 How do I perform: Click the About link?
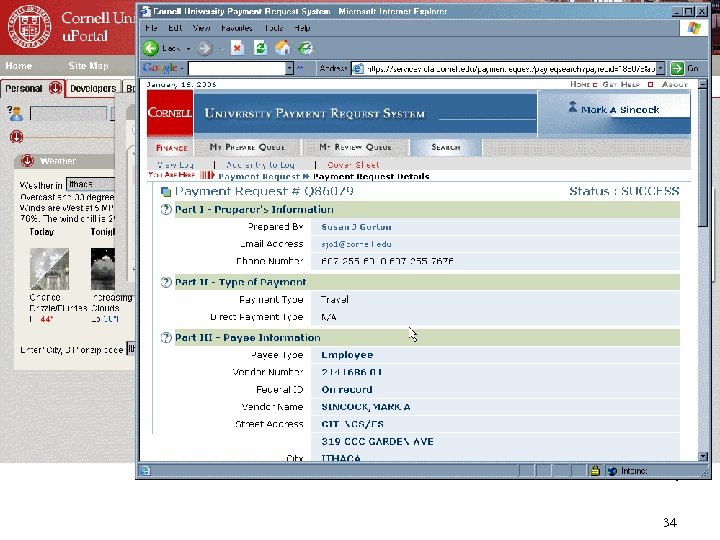(x=675, y=84)
